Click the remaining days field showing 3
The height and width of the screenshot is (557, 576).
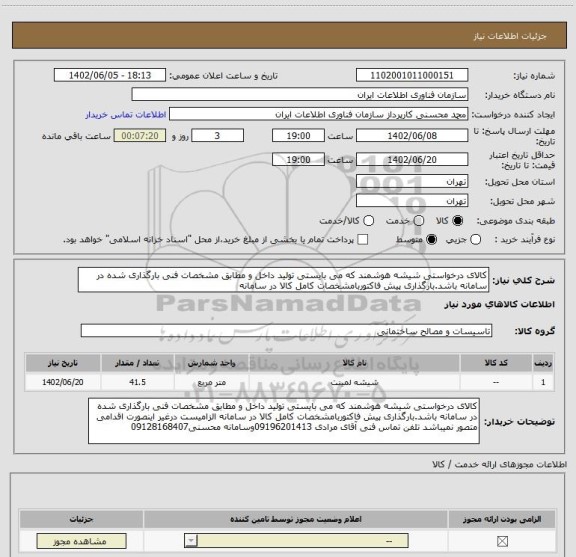click(x=217, y=136)
